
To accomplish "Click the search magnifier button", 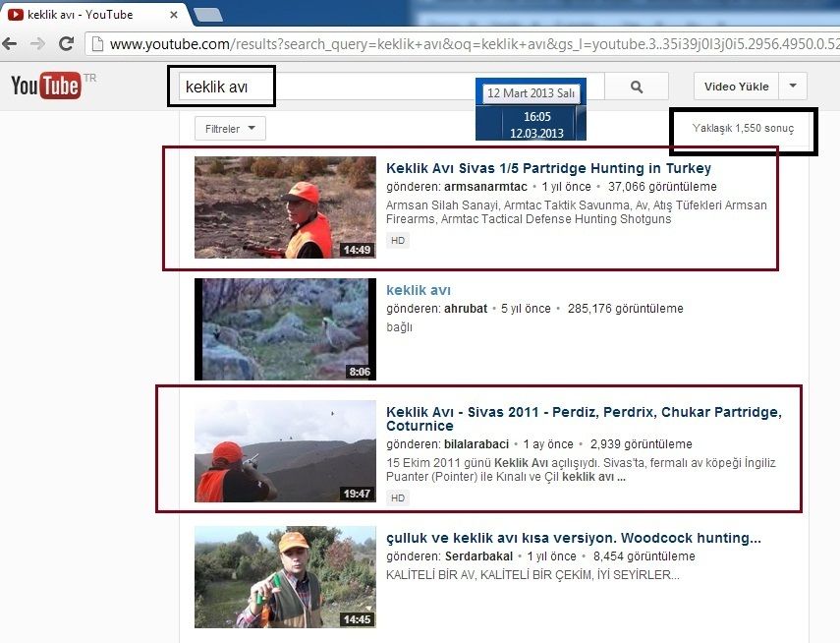I will (x=637, y=87).
